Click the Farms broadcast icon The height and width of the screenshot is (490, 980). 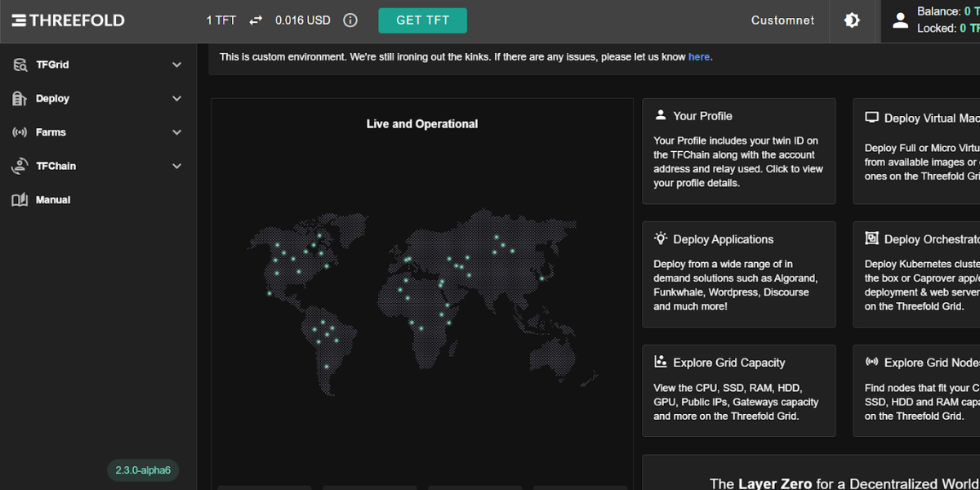20,132
